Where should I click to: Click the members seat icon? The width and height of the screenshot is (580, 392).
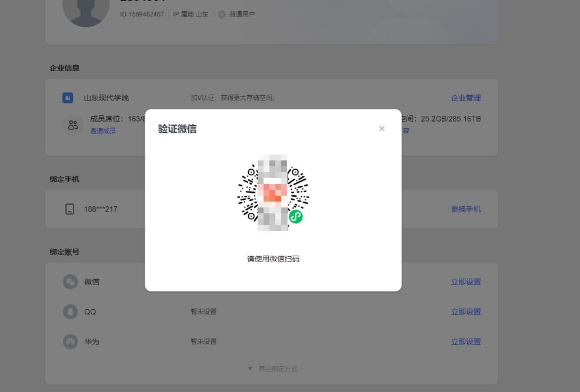[x=73, y=125]
